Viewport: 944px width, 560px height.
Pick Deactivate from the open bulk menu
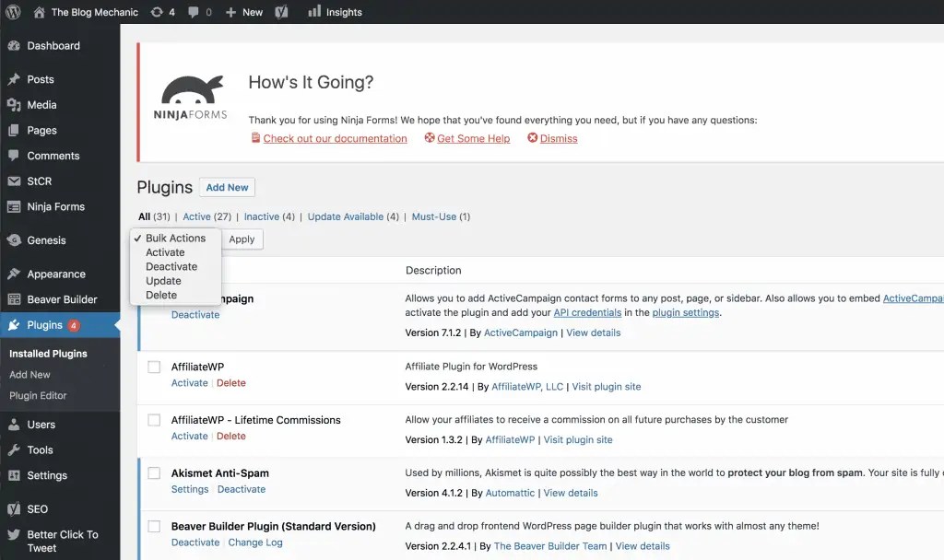[x=171, y=266]
